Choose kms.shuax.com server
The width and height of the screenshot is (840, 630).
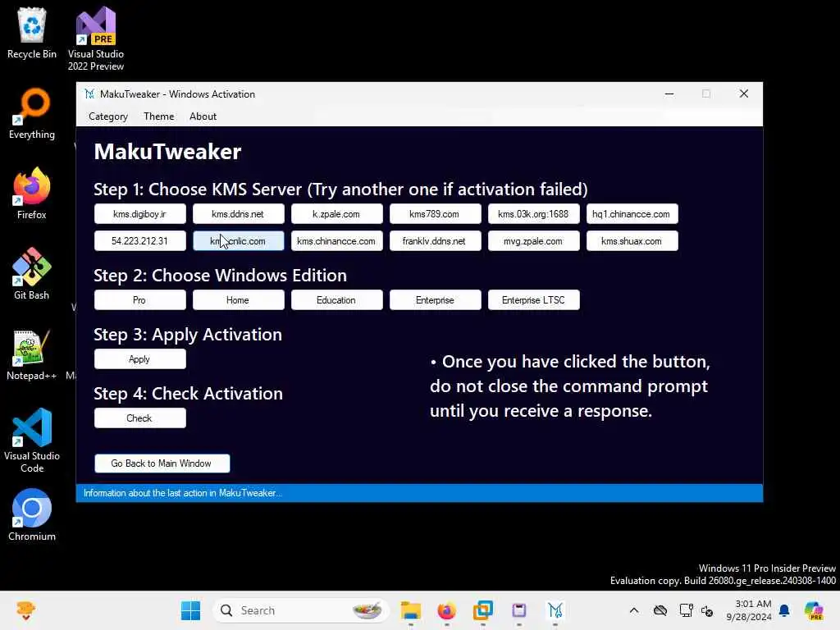coord(632,240)
